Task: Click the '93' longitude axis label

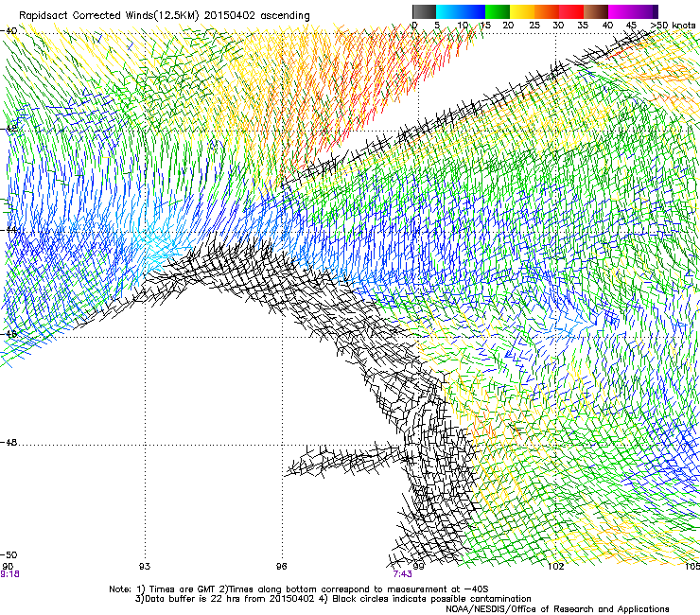Action: 145,567
